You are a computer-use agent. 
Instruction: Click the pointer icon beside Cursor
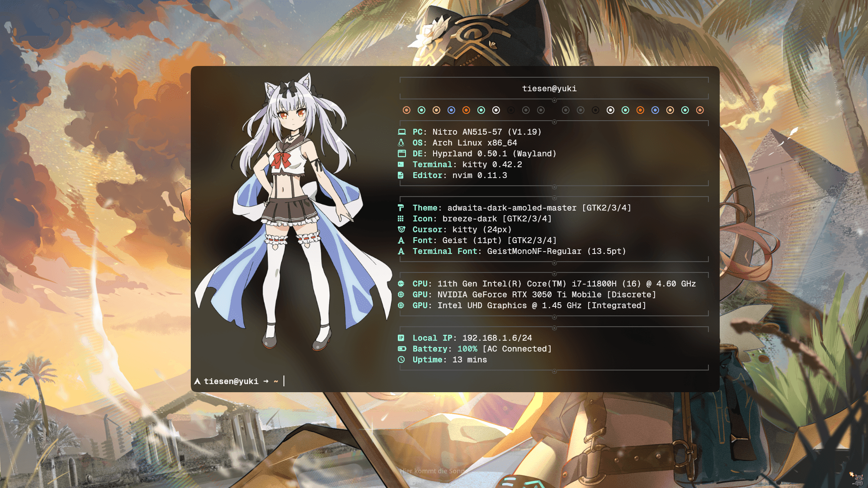pos(401,230)
